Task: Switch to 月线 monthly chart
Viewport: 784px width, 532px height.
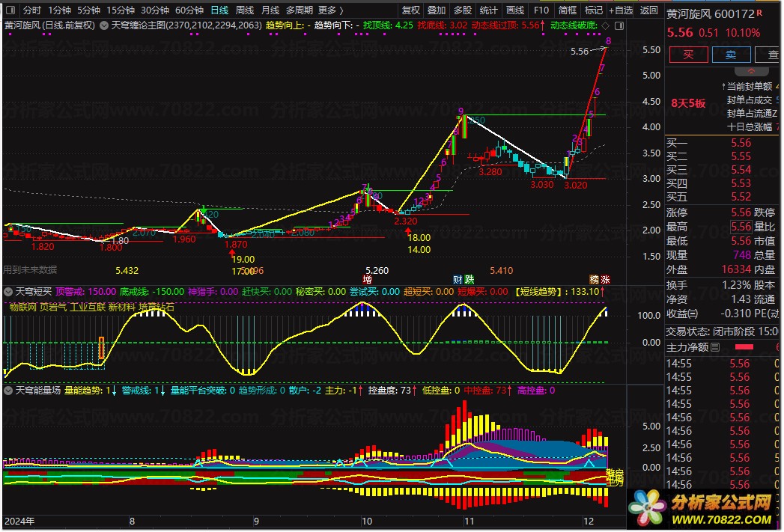Action: [x=270, y=10]
